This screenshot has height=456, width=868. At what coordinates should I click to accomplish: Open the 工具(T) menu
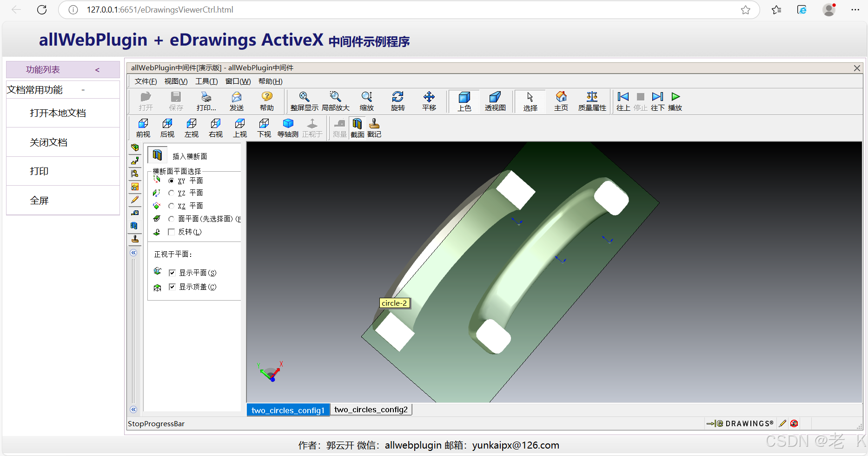[x=206, y=81]
